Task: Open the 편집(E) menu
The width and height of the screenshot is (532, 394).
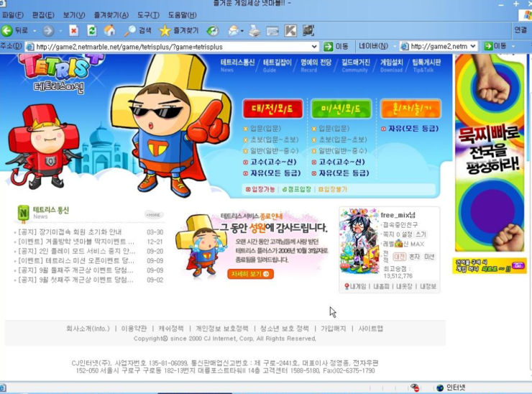Action: point(43,15)
